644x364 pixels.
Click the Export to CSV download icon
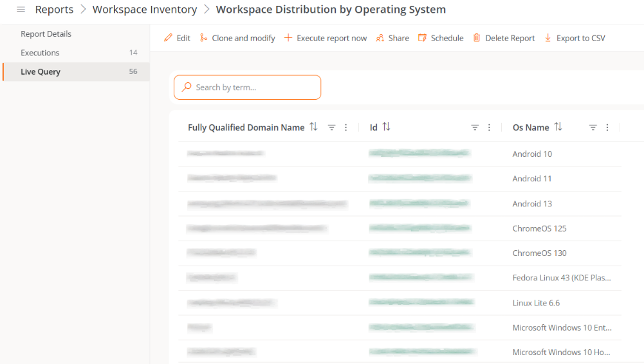[548, 38]
